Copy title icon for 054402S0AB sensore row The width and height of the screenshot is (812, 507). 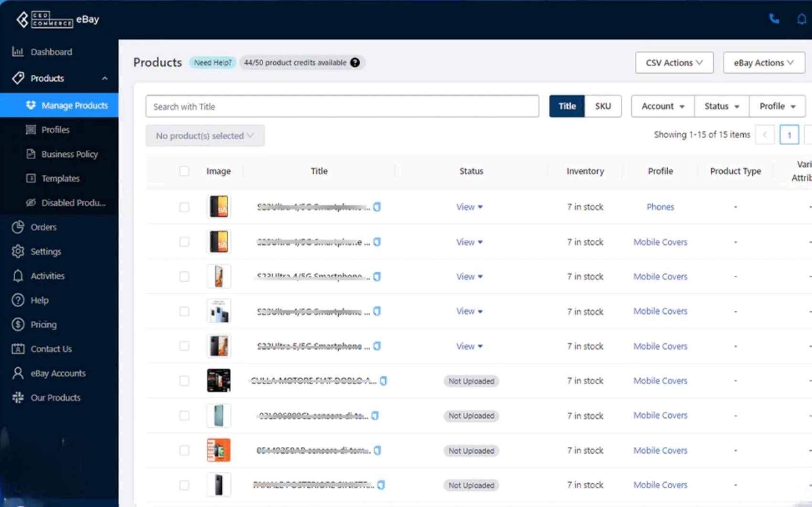point(377,450)
